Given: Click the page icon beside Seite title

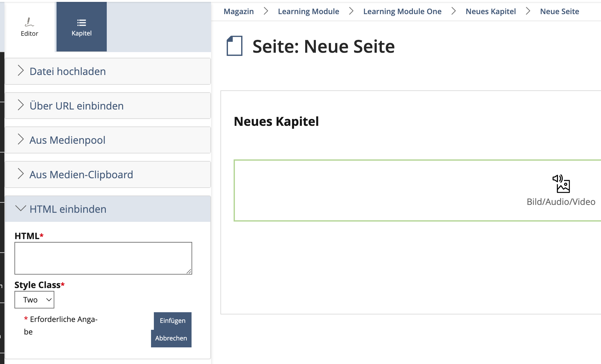Looking at the screenshot, I should (235, 46).
